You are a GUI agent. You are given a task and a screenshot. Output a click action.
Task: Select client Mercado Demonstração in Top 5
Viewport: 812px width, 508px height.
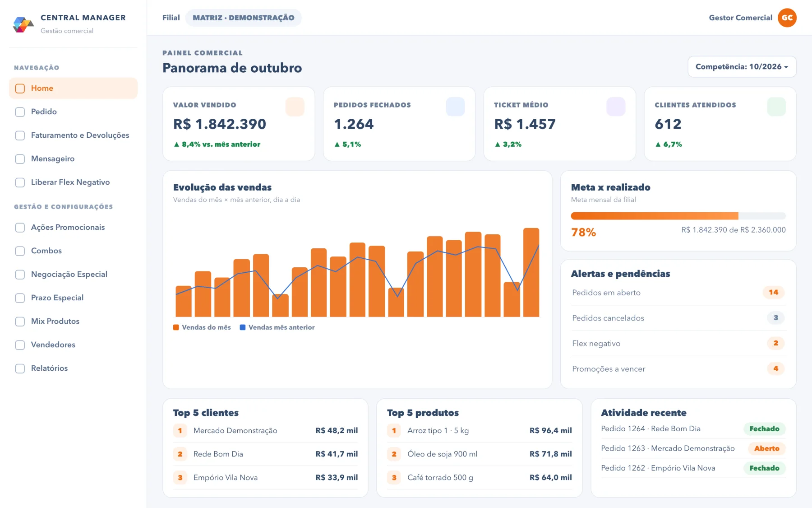tap(265, 430)
